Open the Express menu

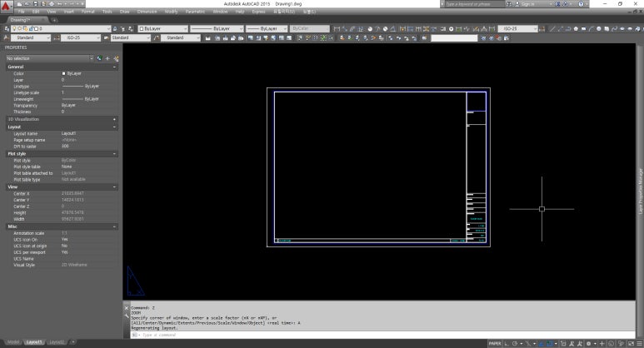[x=258, y=12]
